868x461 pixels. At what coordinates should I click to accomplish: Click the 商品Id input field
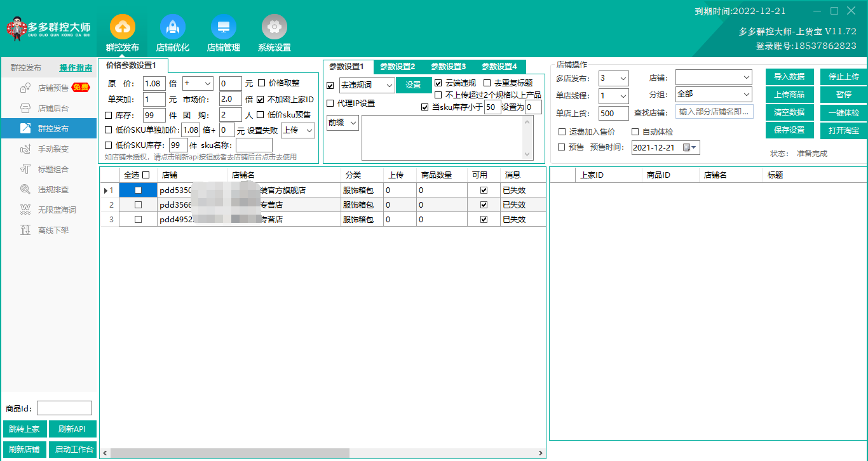point(64,408)
